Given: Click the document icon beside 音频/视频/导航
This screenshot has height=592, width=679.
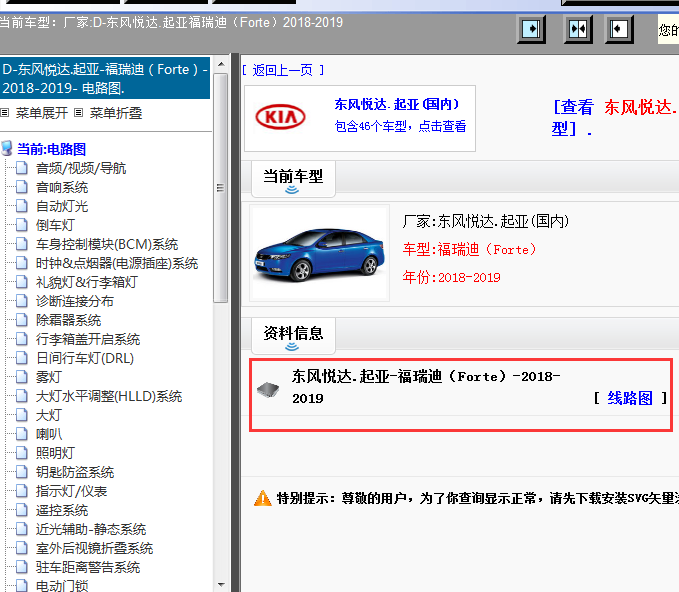Looking at the screenshot, I should (x=22, y=168).
